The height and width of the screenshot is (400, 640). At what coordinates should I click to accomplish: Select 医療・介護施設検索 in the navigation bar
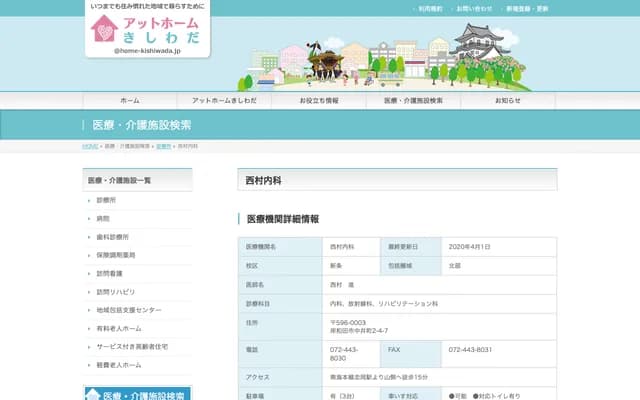click(414, 101)
